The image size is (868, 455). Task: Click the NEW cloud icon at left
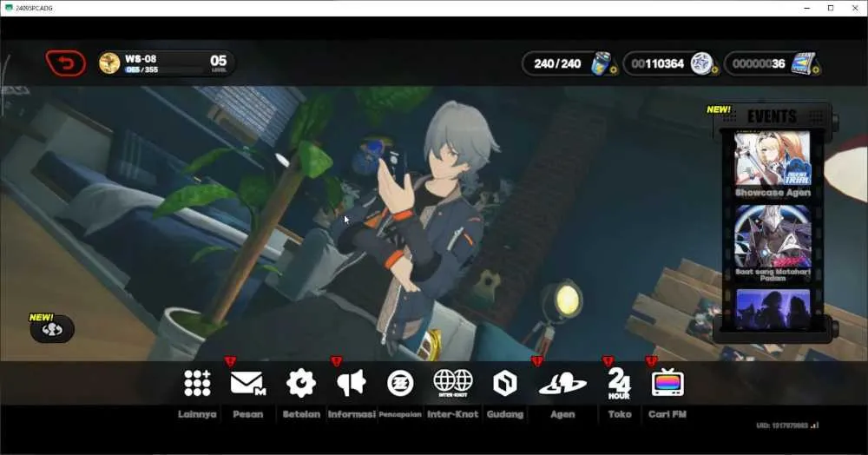point(52,329)
